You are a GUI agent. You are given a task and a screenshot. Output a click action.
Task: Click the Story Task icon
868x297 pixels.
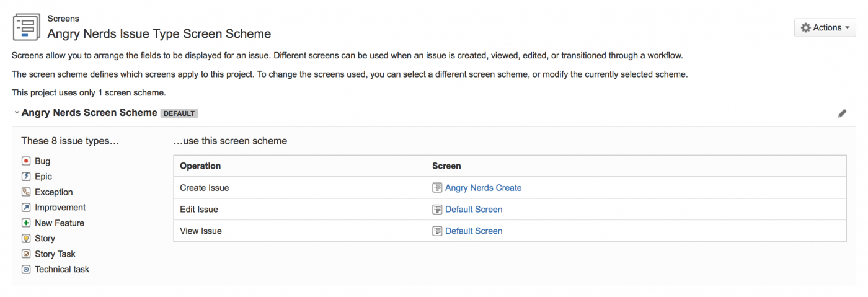point(26,254)
